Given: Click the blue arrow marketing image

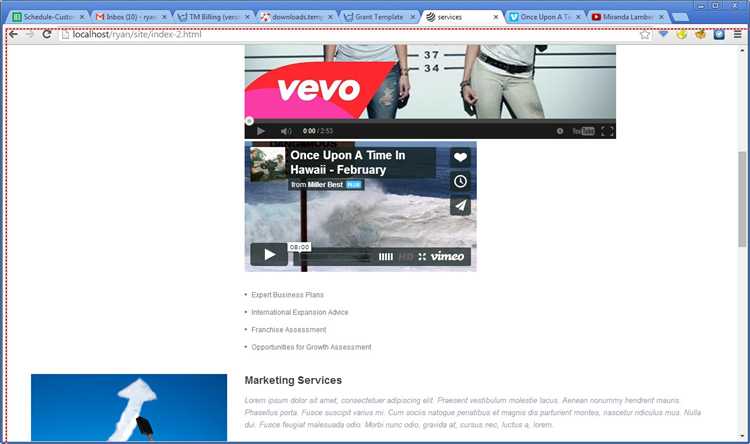Looking at the screenshot, I should coord(129,408).
